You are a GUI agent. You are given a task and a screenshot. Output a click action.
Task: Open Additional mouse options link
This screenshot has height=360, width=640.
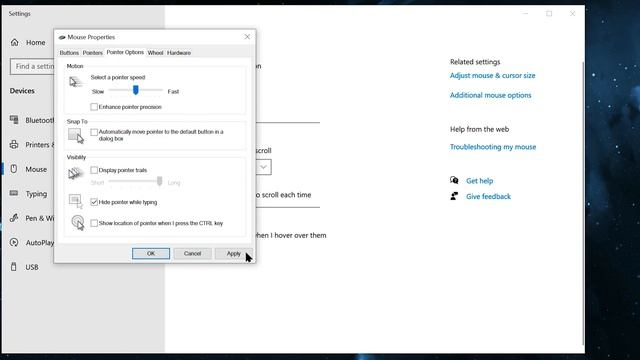(491, 95)
